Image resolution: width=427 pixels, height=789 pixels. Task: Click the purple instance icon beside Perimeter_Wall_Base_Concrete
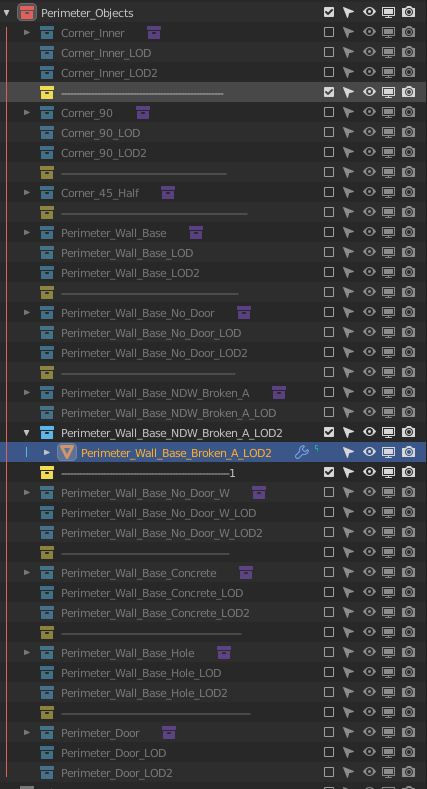click(x=245, y=572)
